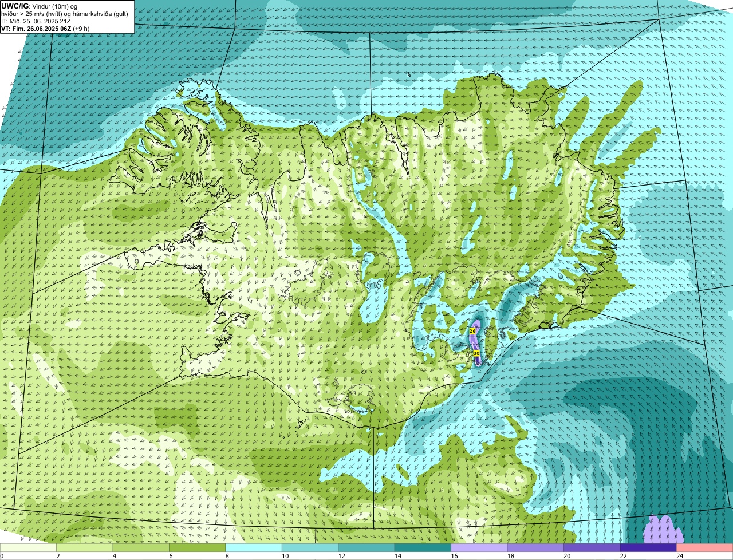
Task: Click the yellow gust label "26" on map
Action: [x=472, y=331]
